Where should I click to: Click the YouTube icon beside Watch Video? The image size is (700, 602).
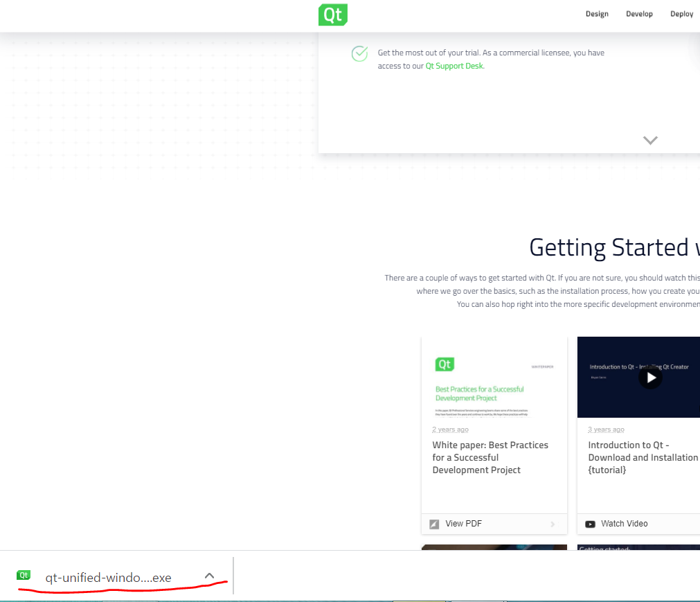click(590, 524)
